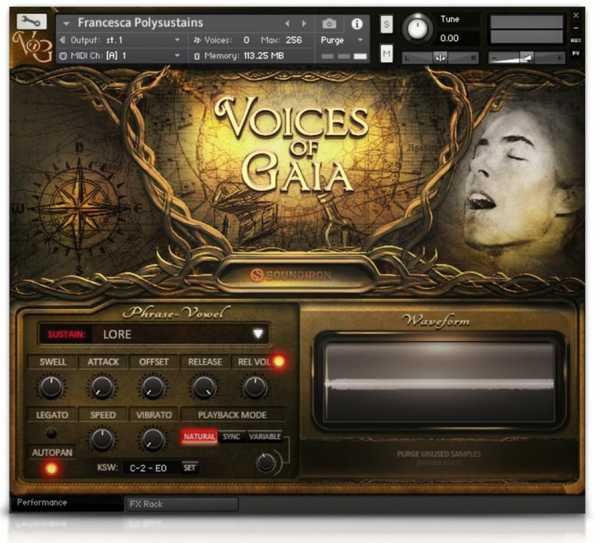Turn the Speed knob
The width and height of the screenshot is (600, 543).
pyautogui.click(x=102, y=439)
